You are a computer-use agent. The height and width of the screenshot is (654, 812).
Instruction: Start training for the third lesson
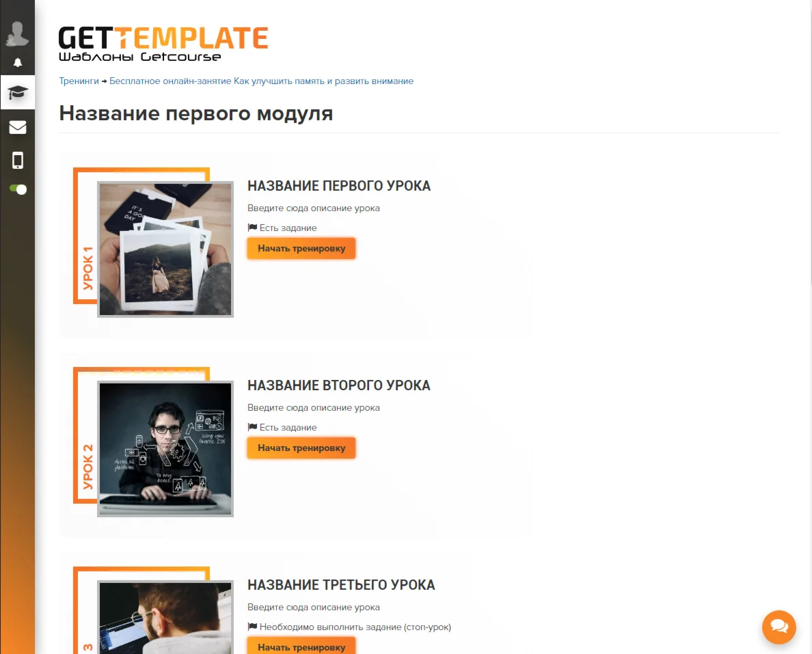(301, 646)
